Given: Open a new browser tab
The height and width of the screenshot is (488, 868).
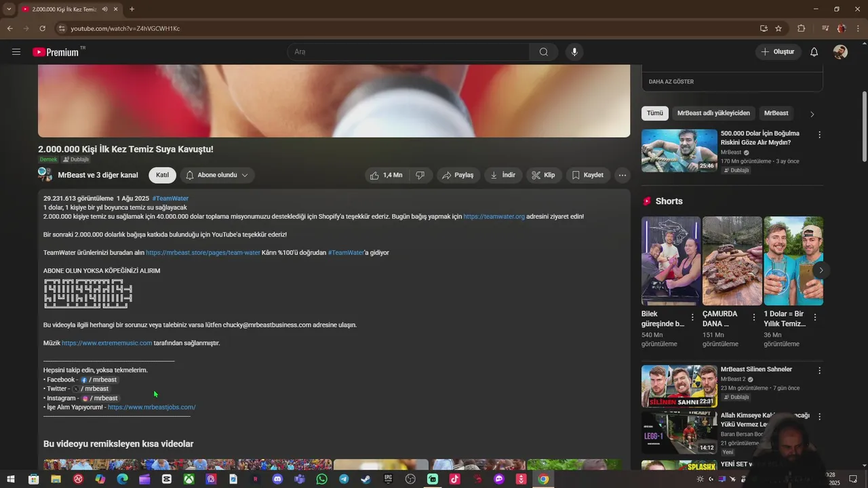Looking at the screenshot, I should click(132, 9).
